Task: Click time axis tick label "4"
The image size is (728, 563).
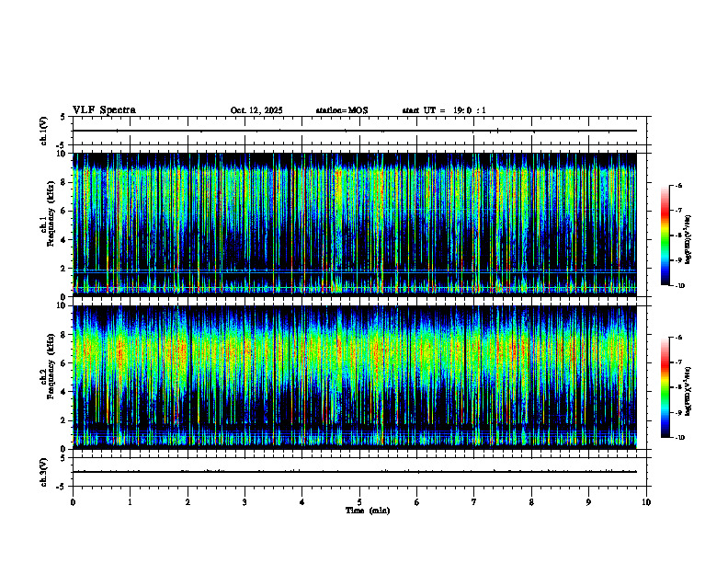Action: [x=302, y=502]
